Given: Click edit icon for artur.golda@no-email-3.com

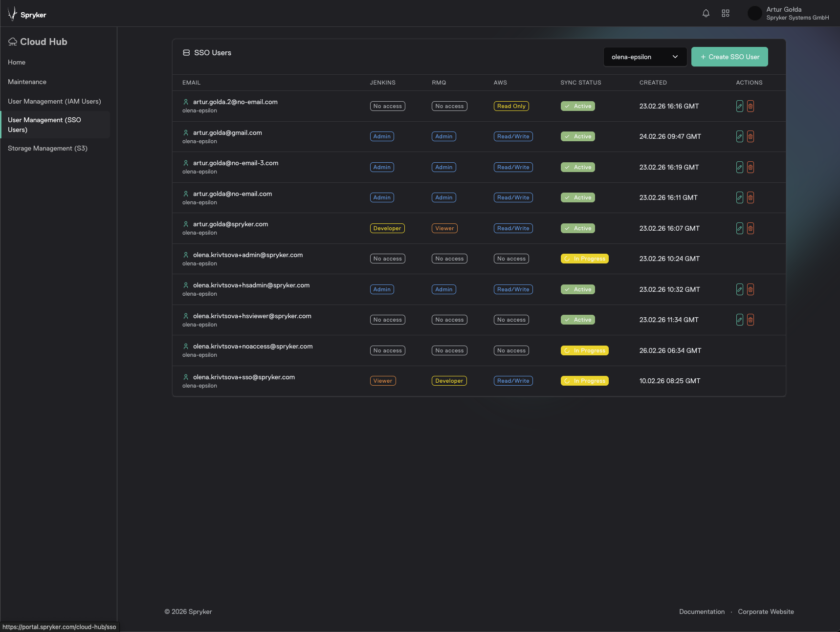Looking at the screenshot, I should (x=739, y=167).
